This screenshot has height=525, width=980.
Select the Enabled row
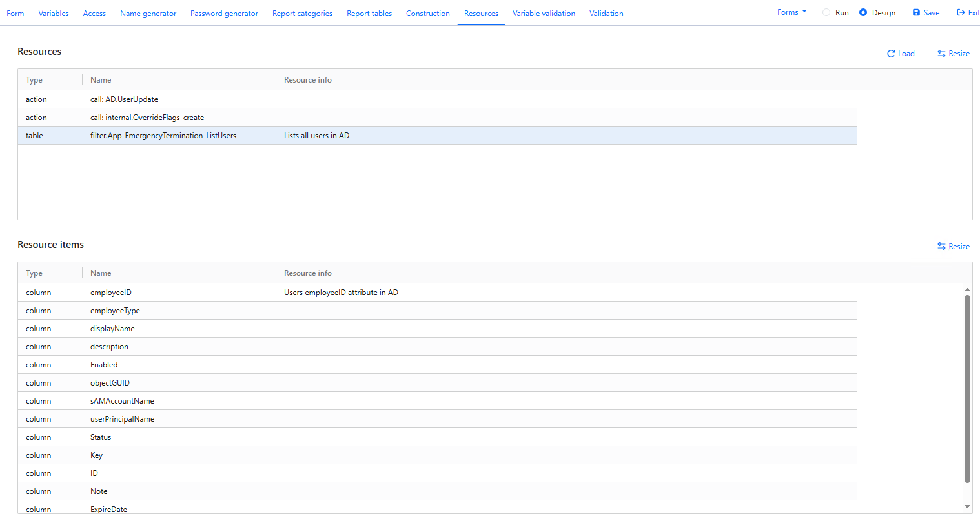[438, 365]
